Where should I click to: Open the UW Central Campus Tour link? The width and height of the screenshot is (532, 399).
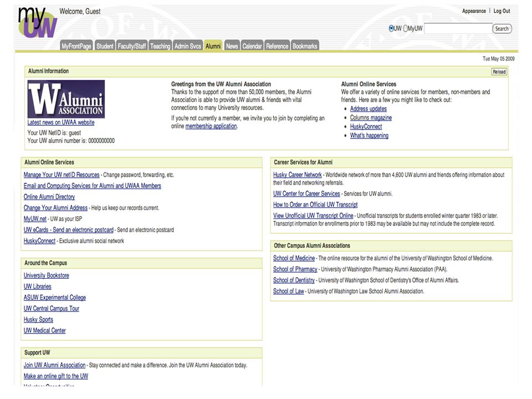coord(51,309)
